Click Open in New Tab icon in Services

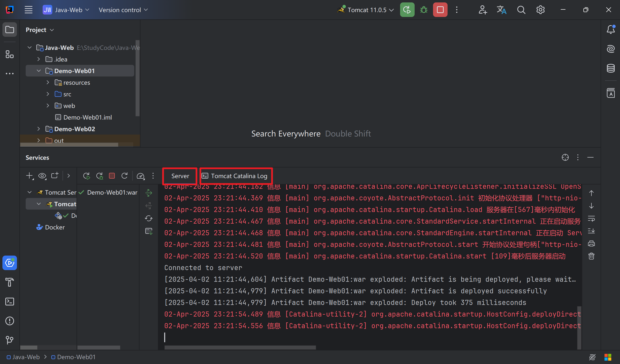(55, 176)
